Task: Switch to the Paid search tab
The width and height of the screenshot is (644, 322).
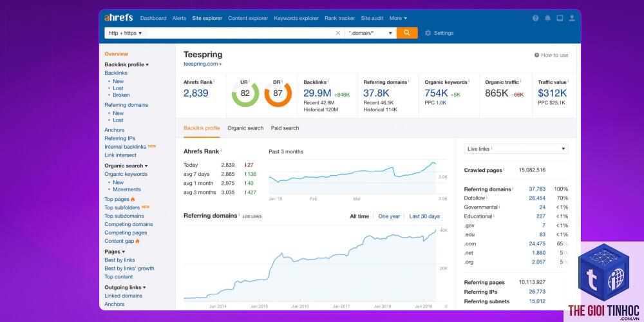Action: pos(285,128)
